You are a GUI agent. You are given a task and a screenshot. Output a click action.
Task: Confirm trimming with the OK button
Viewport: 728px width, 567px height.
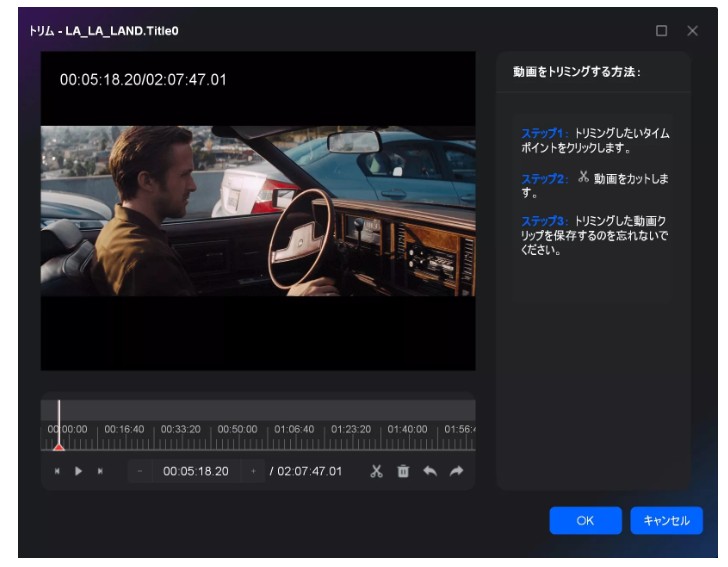coord(585,521)
